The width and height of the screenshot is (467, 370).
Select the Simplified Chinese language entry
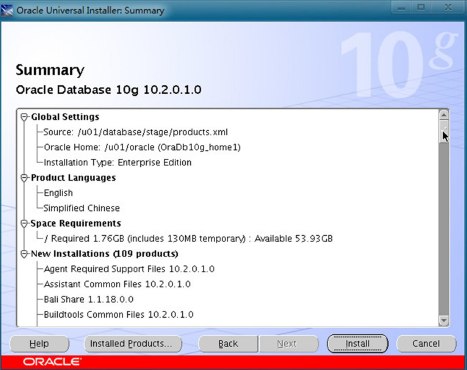click(82, 208)
